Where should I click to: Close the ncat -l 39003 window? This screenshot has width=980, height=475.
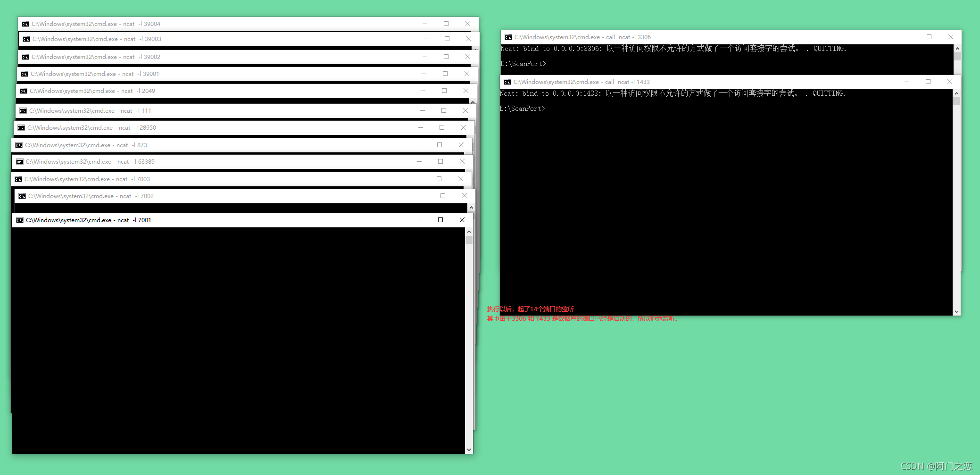(469, 39)
